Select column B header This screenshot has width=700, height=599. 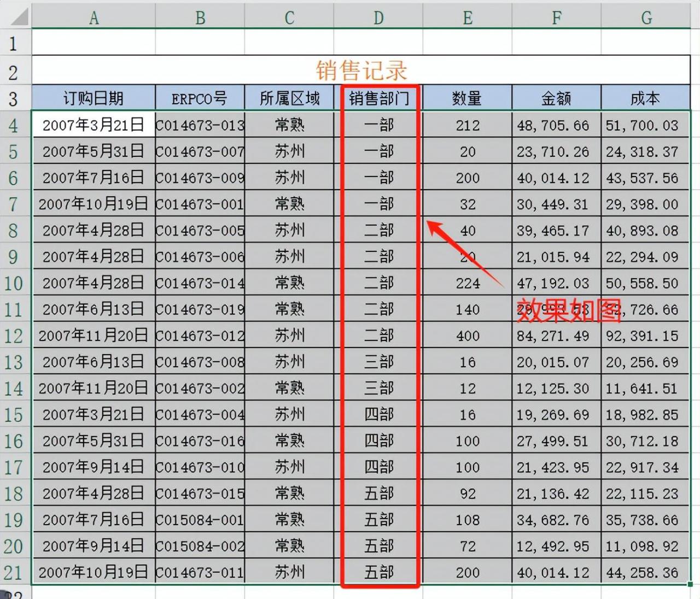pos(200,17)
